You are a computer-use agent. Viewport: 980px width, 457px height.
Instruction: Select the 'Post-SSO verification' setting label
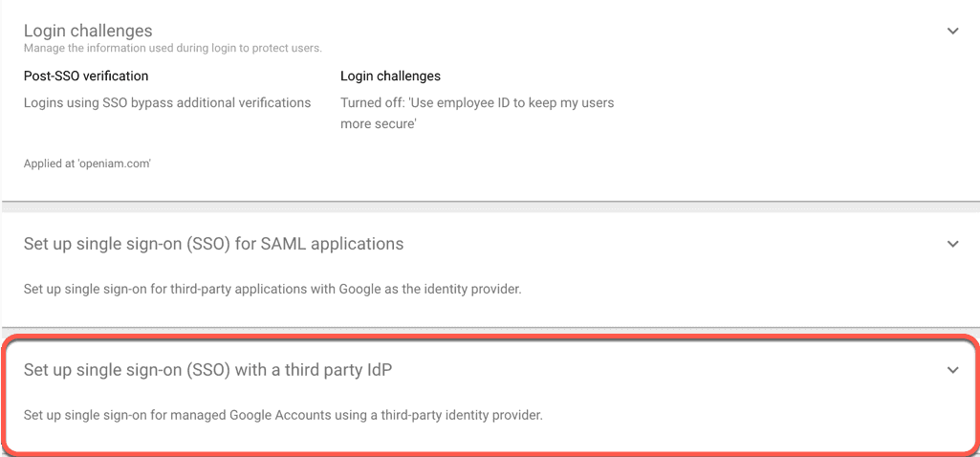pos(86,76)
